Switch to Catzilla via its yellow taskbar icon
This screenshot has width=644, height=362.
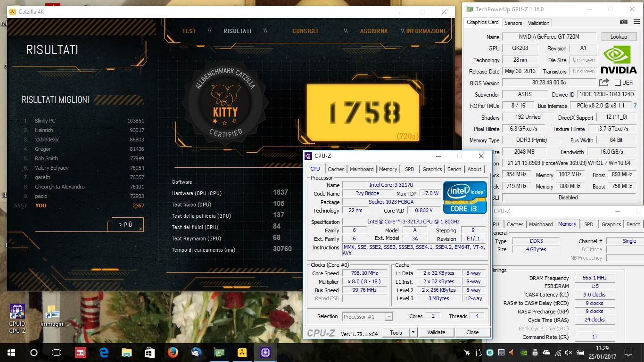coord(242,352)
